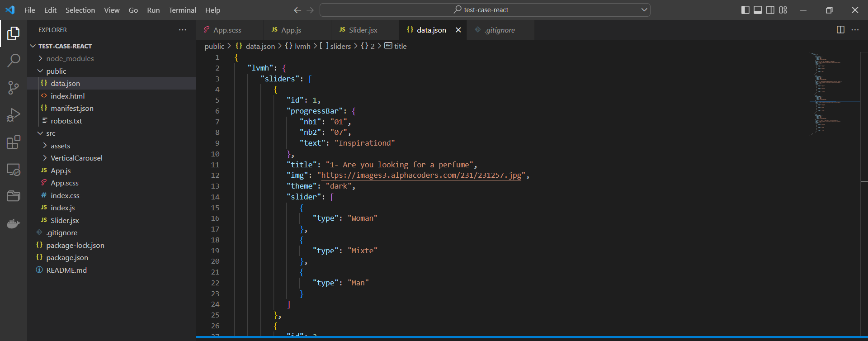The image size is (868, 341).
Task: Click the Split Editor Right icon
Action: click(840, 30)
